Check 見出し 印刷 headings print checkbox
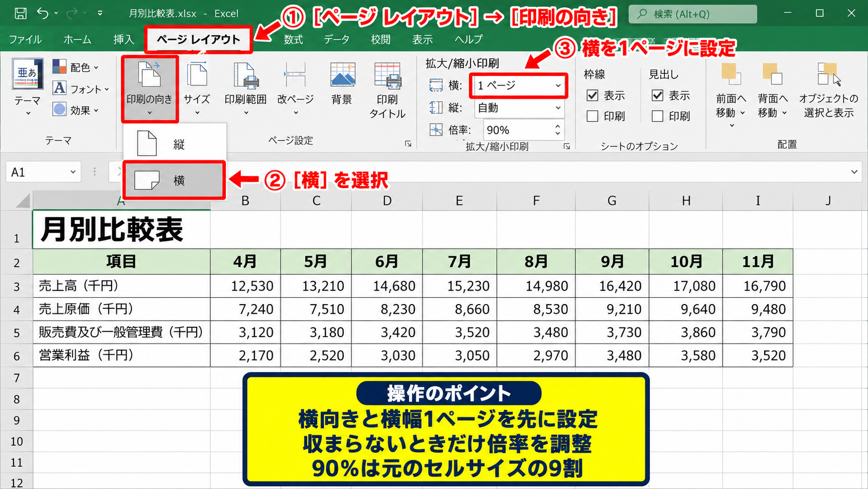 pos(657,116)
